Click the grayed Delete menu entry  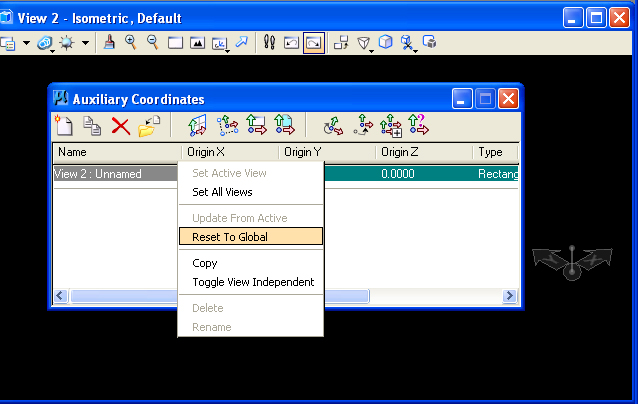[251, 308]
